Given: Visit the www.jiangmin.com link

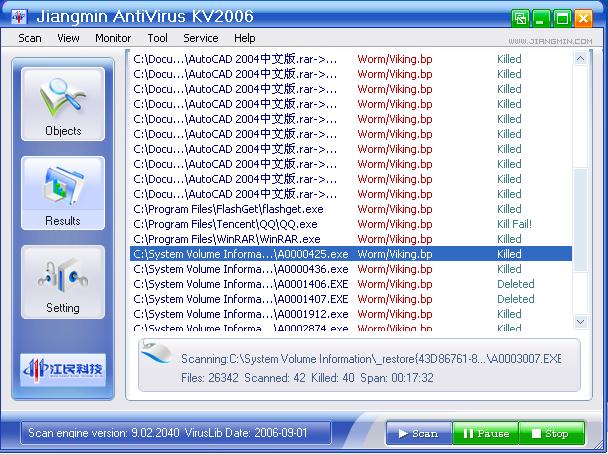Looking at the screenshot, I should pos(550,41).
